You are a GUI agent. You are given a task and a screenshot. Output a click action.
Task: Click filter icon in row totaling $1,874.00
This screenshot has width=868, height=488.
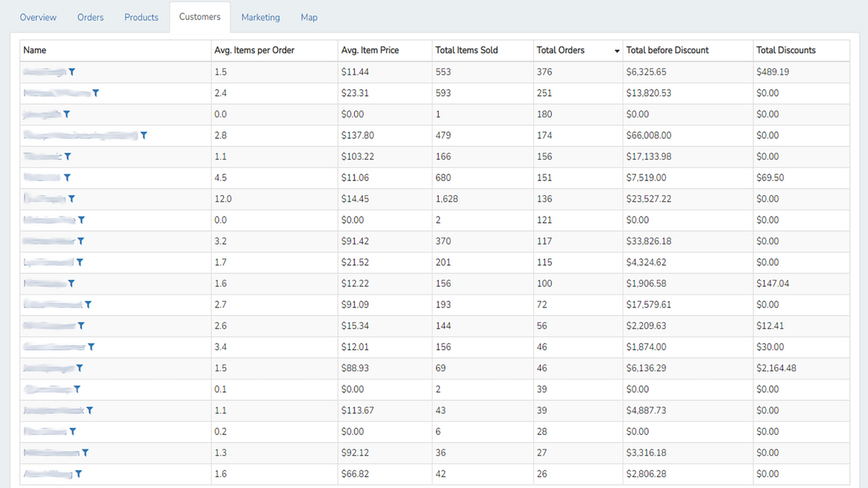pos(92,347)
